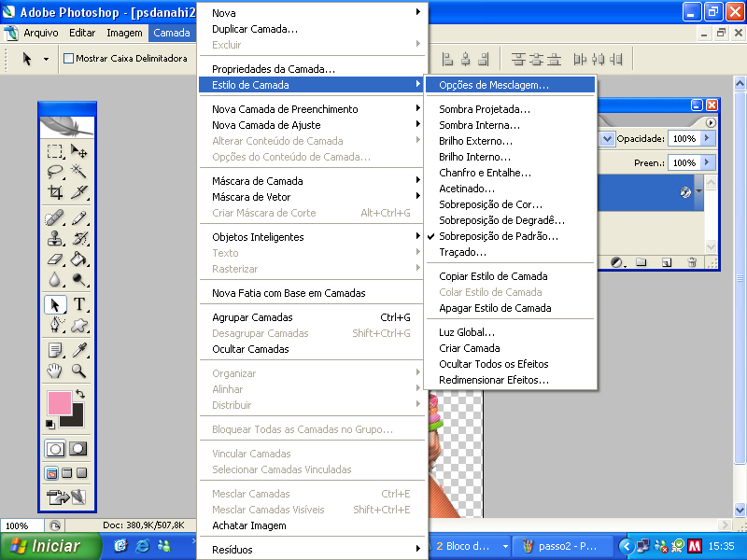Switch to Standard Mode editing
This screenshot has height=560, width=747.
[x=55, y=449]
